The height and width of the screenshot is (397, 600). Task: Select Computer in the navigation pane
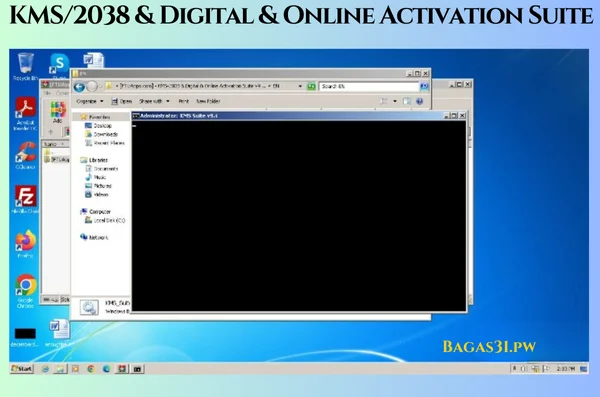pyautogui.click(x=96, y=211)
